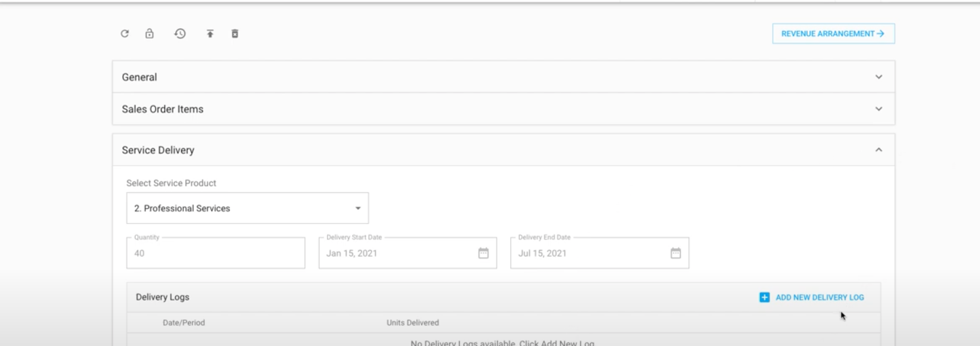Image resolution: width=980 pixels, height=346 pixels.
Task: Expand the General section chevron
Action: pyautogui.click(x=878, y=77)
